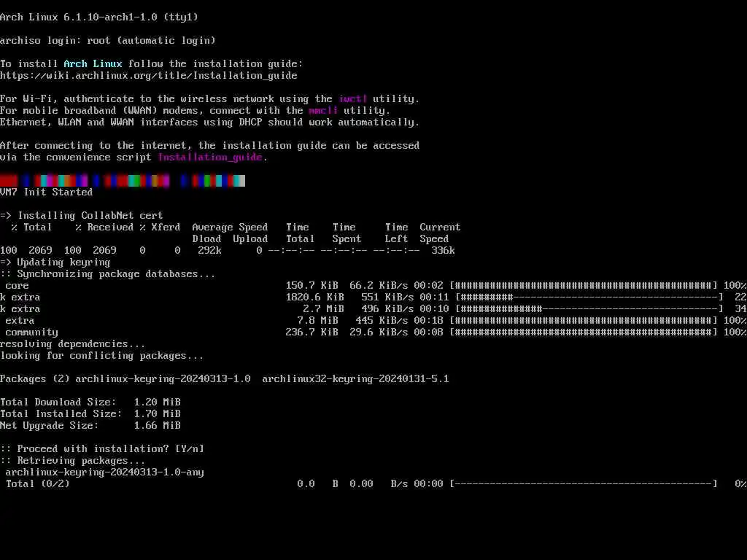747x560 pixels.
Task: Click the 'archlinux-keyring-20240313-1.0' package in Packages line
Action: tap(163, 378)
